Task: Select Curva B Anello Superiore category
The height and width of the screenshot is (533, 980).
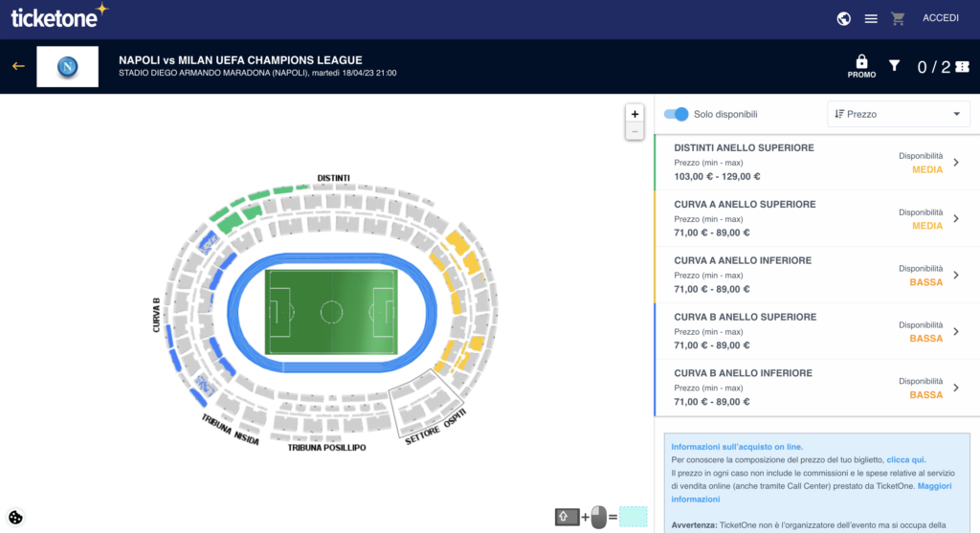Action: coord(817,331)
